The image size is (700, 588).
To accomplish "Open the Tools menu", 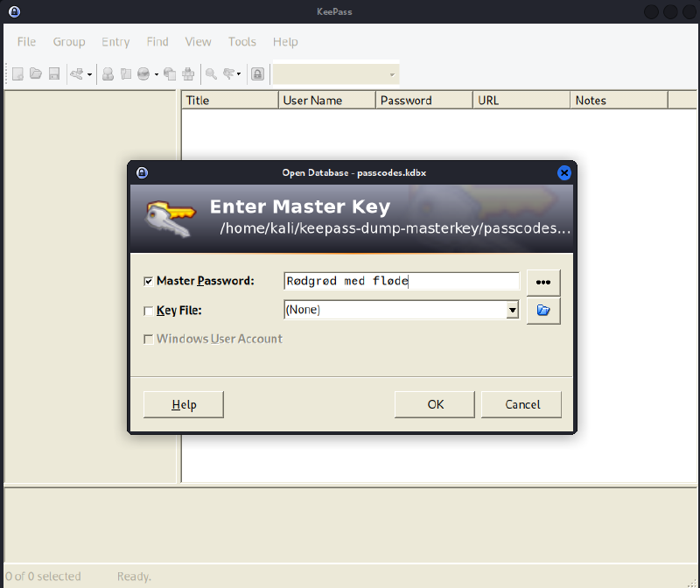I will (x=242, y=42).
